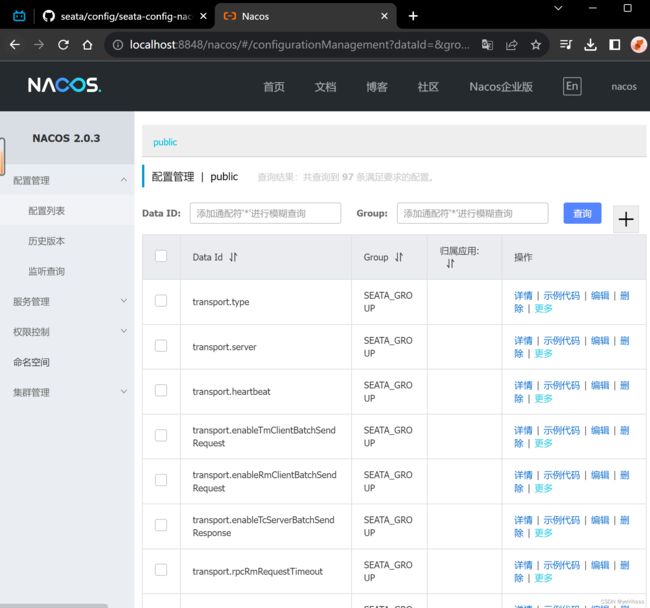The image size is (650, 608).
Task: Open the nacos user menu
Action: click(x=623, y=87)
